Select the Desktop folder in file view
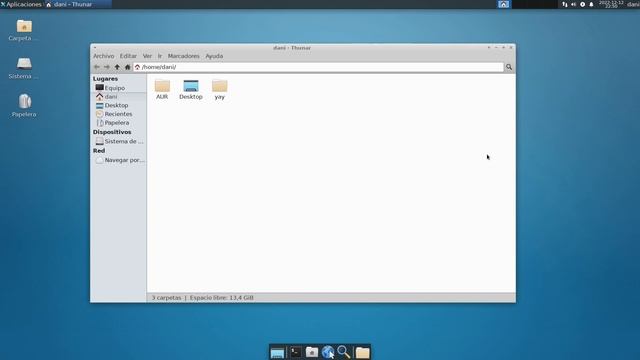 click(x=191, y=89)
